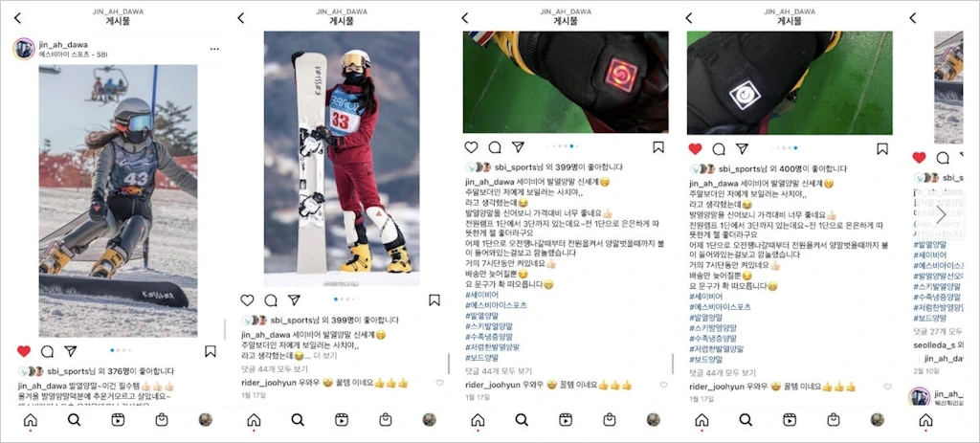
Task: View all comments via 댓글 27개 모두 보기
Action: 938,331
